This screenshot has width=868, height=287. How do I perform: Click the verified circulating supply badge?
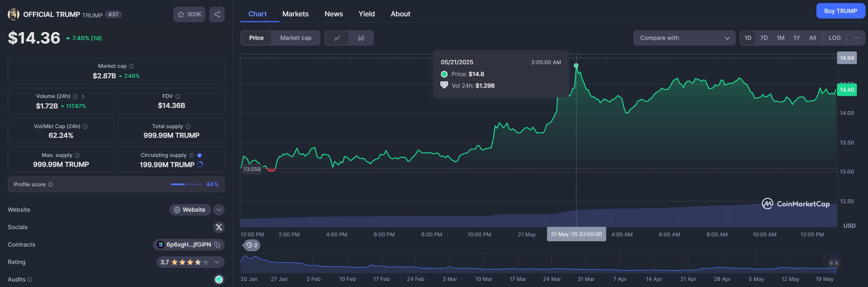pyautogui.click(x=199, y=156)
